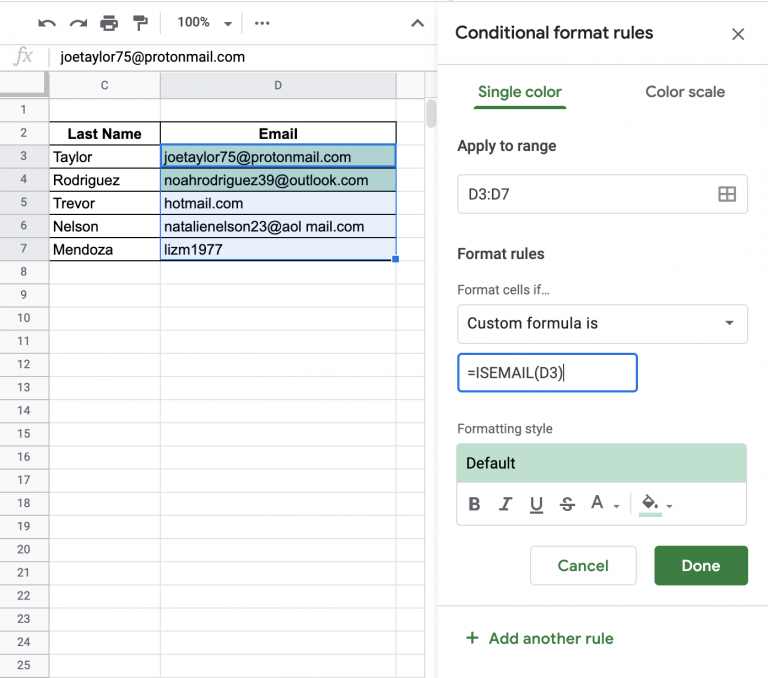Toggle strikethrough in formatting style
Image resolution: width=768 pixels, height=678 pixels.
coord(567,504)
